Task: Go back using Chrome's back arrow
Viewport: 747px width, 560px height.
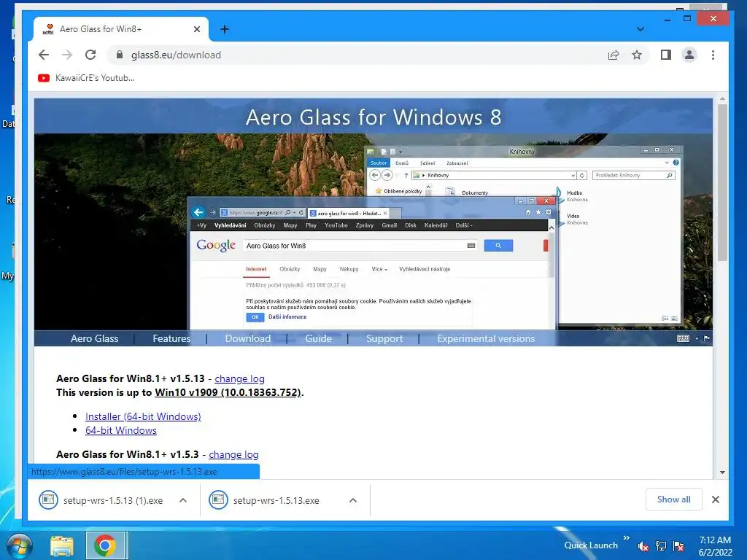Action: [x=44, y=55]
